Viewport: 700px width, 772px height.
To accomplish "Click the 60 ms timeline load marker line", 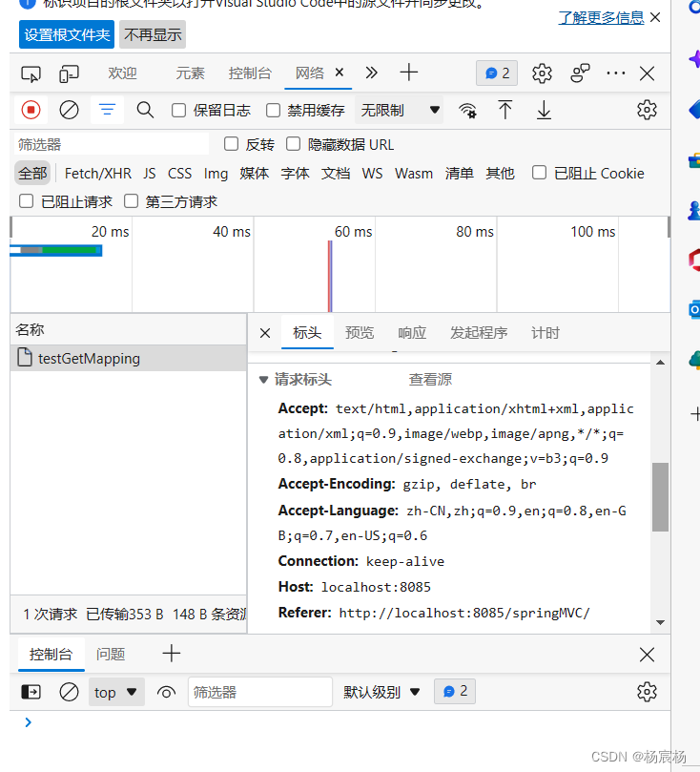I will click(x=330, y=276).
